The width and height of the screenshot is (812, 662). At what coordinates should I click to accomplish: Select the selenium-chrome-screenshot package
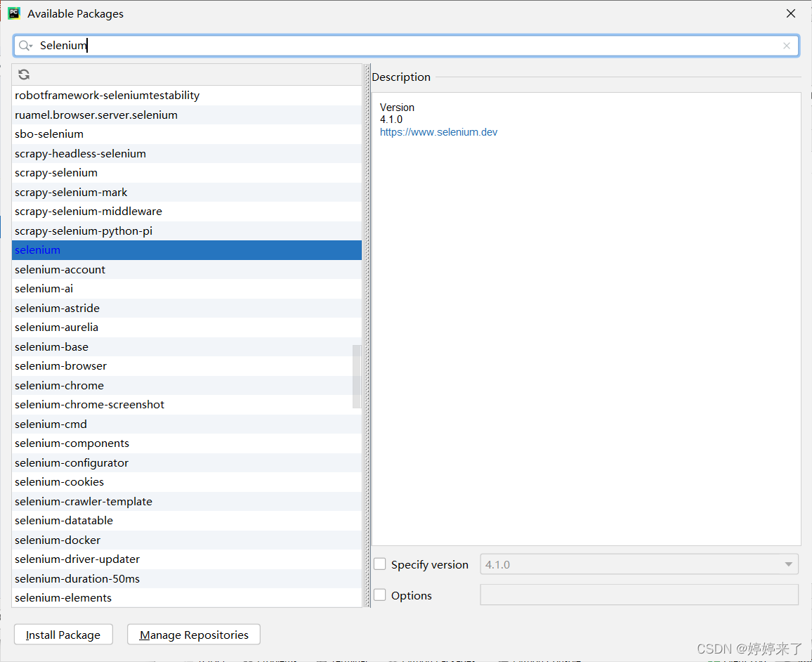(186, 405)
